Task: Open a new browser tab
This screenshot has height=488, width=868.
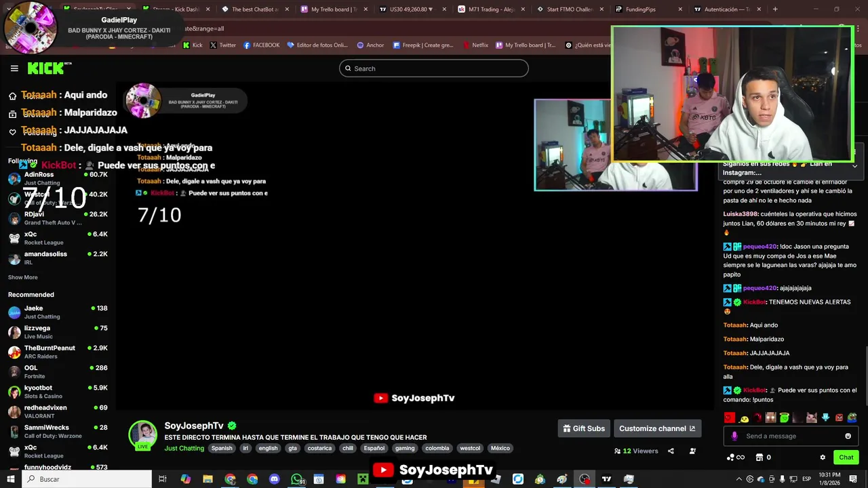Action: pos(775,9)
